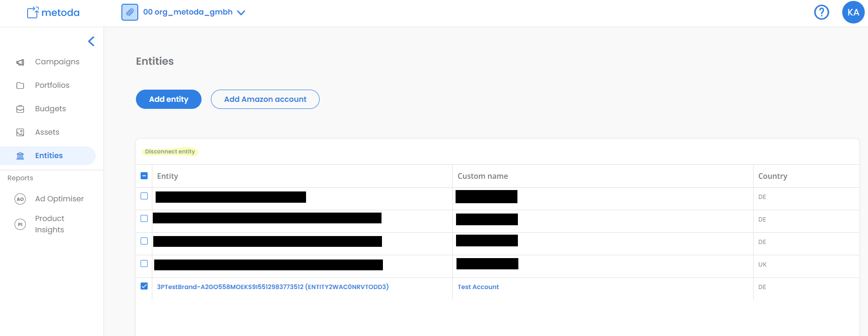868x336 pixels.
Task: Click Add Amazon account button
Action: 265,99
